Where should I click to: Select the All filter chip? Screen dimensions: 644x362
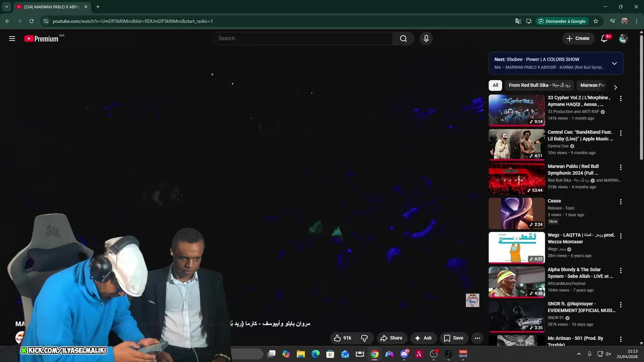tap(495, 85)
